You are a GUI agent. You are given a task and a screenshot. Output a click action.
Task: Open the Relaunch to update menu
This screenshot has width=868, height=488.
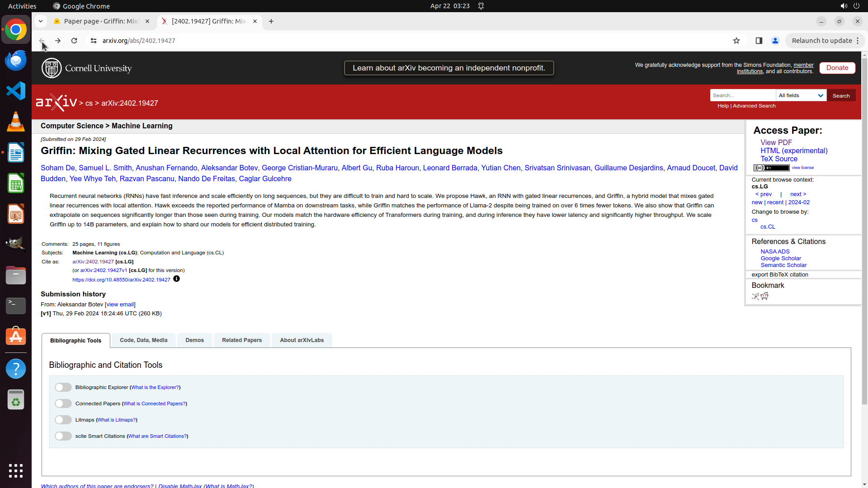825,41
